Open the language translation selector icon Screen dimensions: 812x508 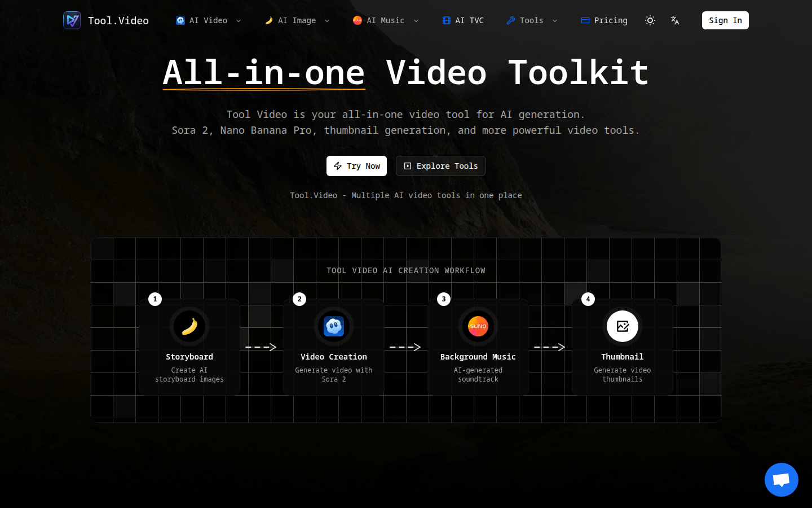point(675,20)
